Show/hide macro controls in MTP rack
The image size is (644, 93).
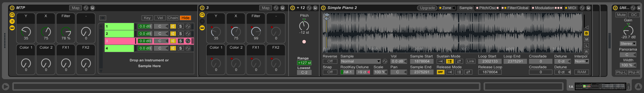(12, 15)
